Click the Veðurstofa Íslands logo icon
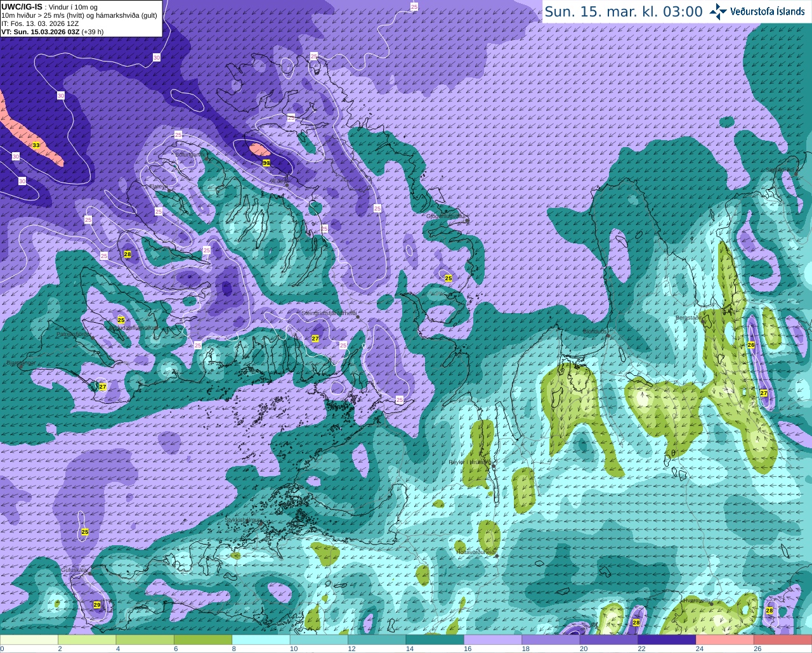The image size is (812, 653). 718,11
